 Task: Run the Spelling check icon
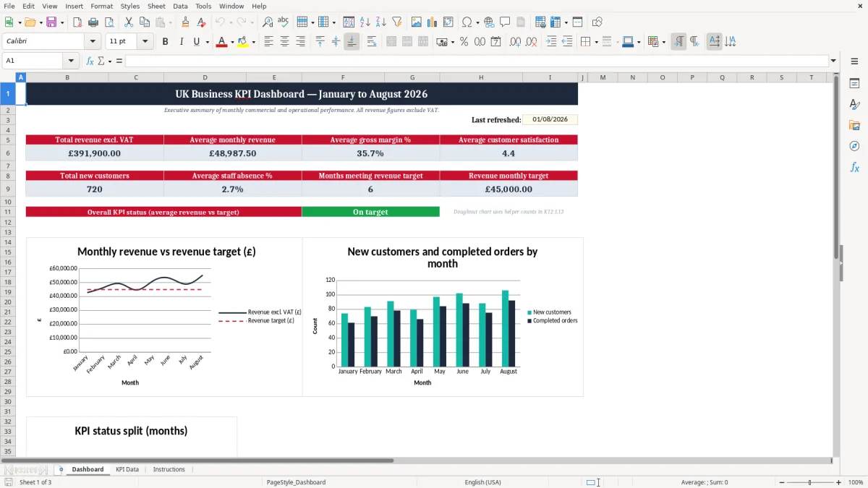pyautogui.click(x=284, y=22)
